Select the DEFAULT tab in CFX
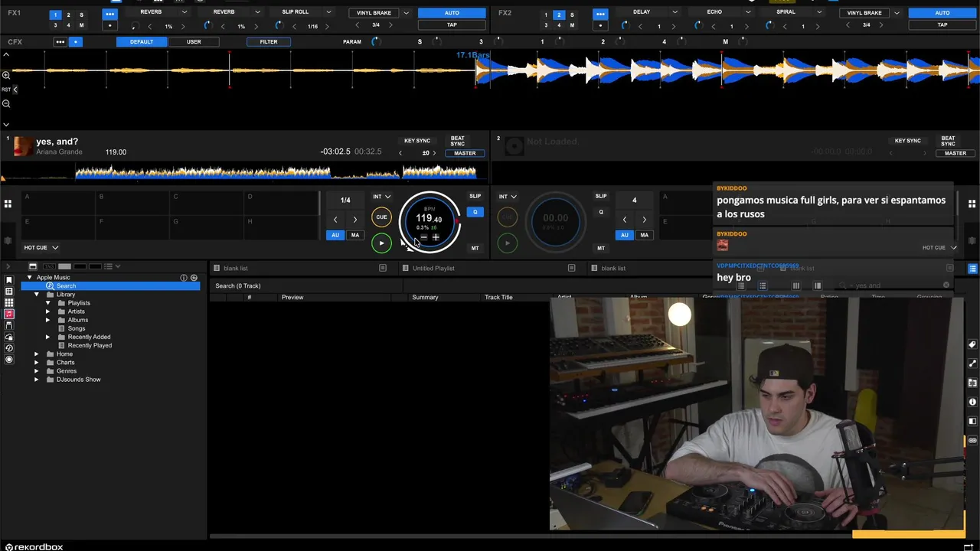 coord(141,41)
